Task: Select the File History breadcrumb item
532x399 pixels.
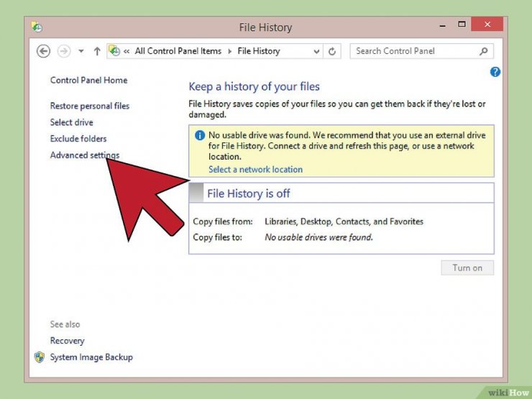Action: point(259,51)
